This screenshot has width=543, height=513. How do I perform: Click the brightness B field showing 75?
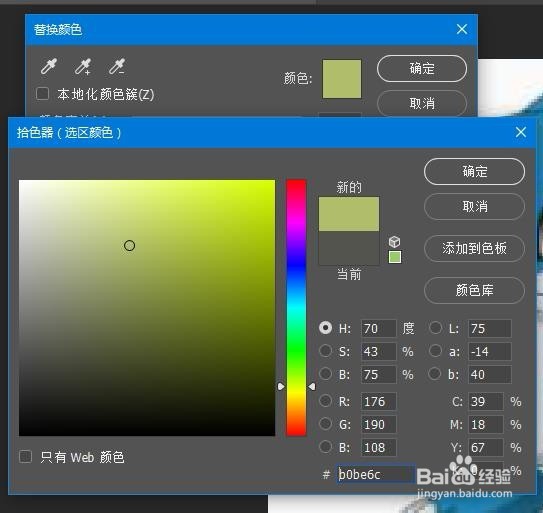coord(379,374)
